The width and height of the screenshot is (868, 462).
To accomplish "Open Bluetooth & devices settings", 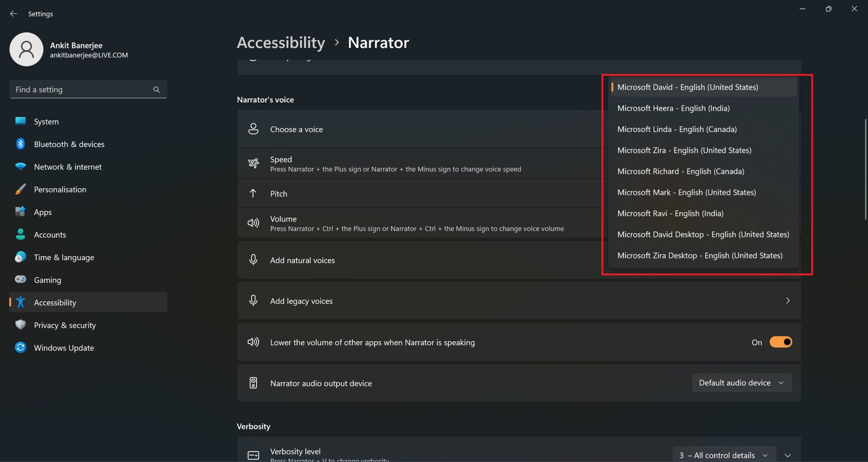I will click(88, 144).
